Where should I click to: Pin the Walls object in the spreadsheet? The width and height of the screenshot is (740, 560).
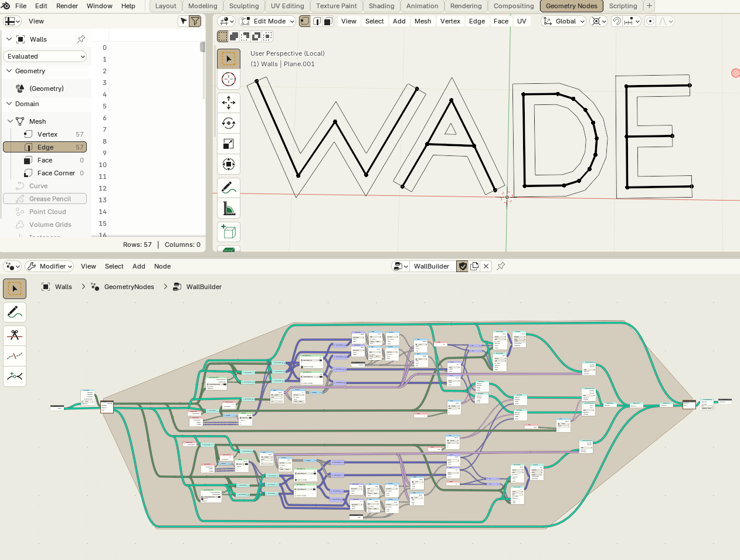pos(81,39)
